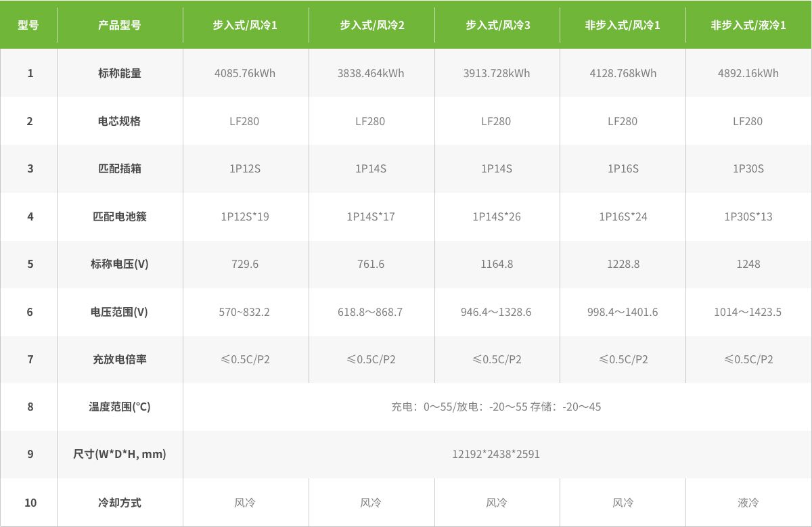The width and height of the screenshot is (812, 527).
Task: Click the 电芯规格 row label
Action: pyautogui.click(x=120, y=121)
